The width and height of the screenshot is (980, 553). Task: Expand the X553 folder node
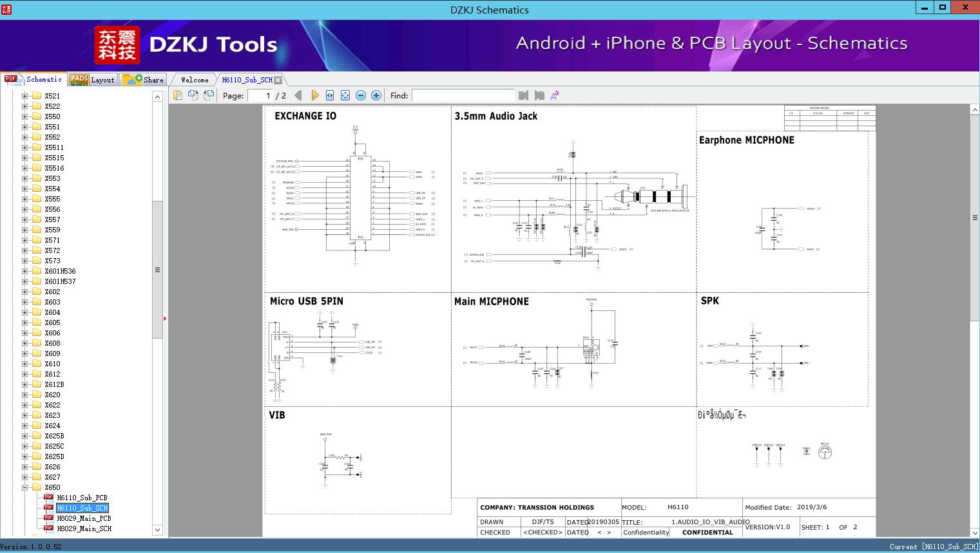pyautogui.click(x=24, y=178)
